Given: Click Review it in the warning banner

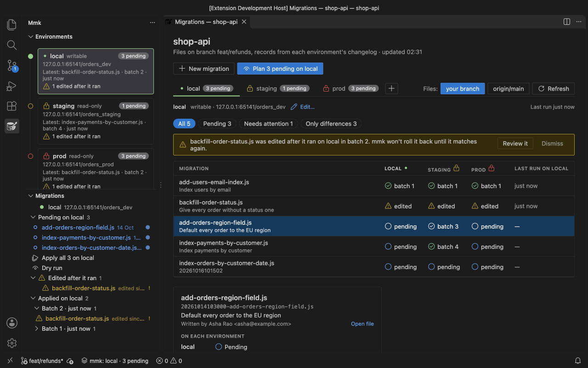Looking at the screenshot, I should click(515, 144).
